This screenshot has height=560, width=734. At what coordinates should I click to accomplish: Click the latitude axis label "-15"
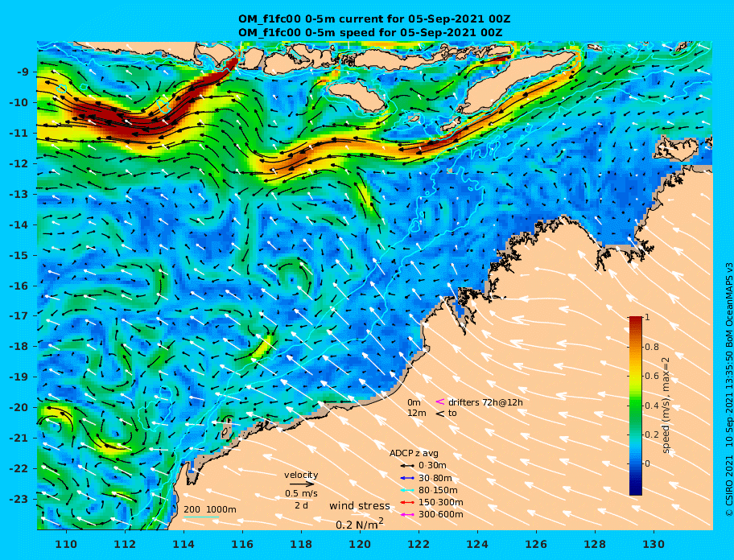pos(19,255)
